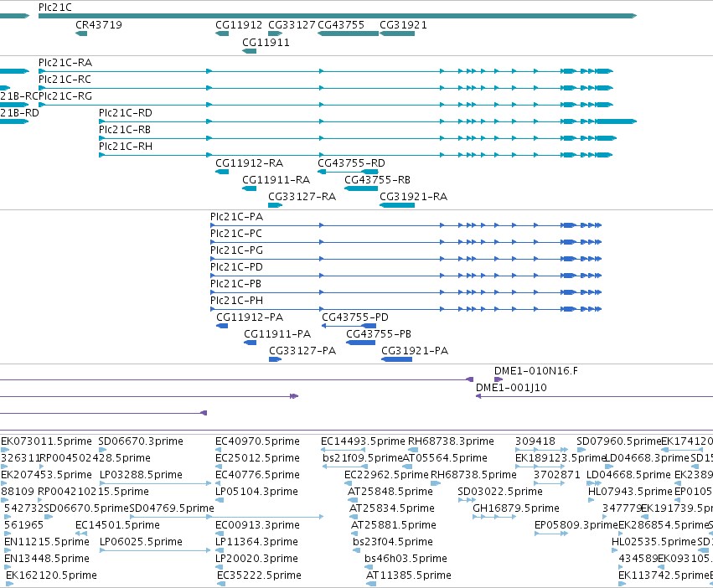The image size is (713, 588).
Task: Open CG43755-RB transcript label
Action: click(x=377, y=179)
